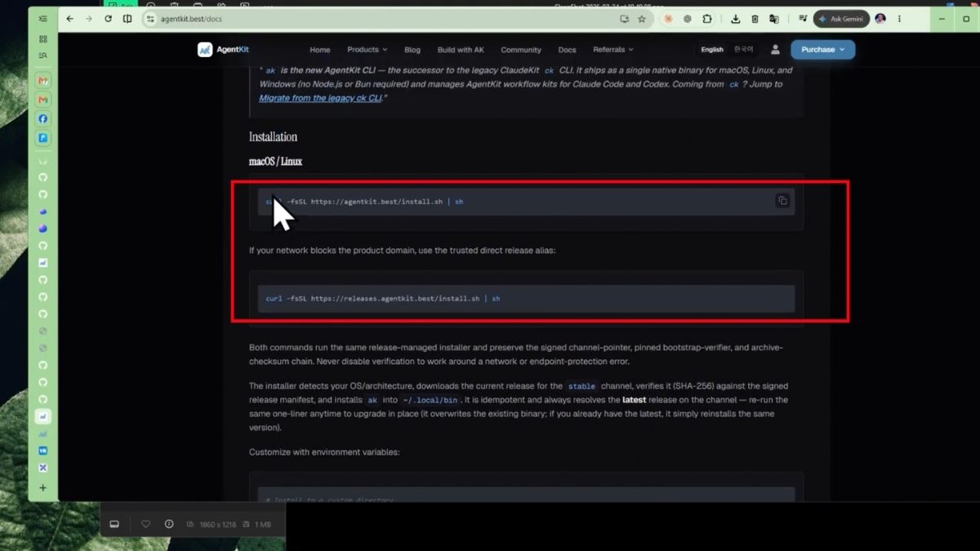Image resolution: width=980 pixels, height=551 pixels.
Task: Open Build with AK page
Action: click(x=461, y=50)
